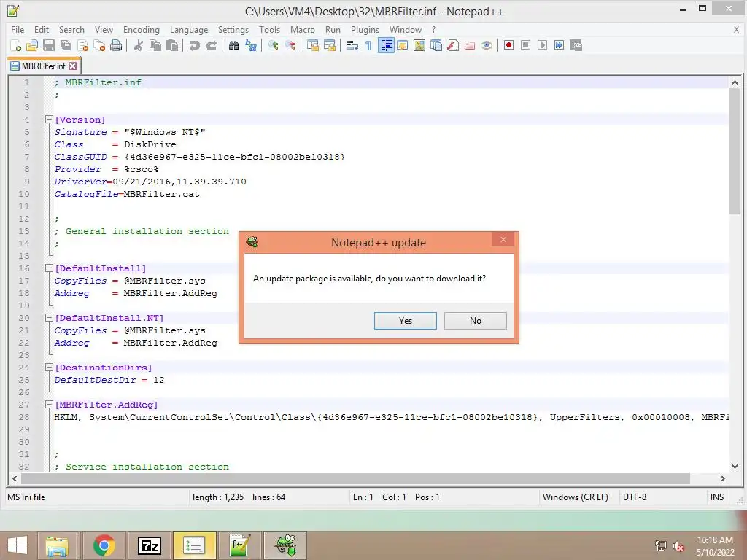This screenshot has width=747, height=560.
Task: Open File Explorer from the taskbar
Action: pos(57,545)
